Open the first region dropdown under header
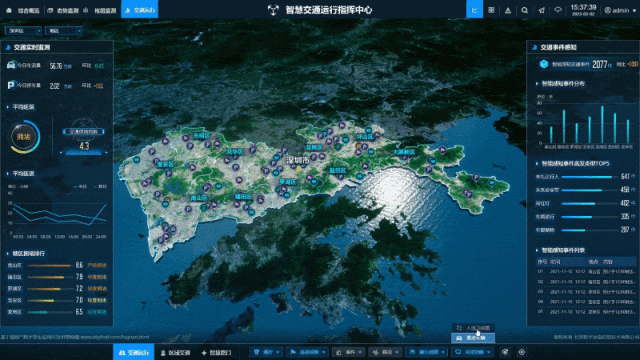640x360 pixels. 23,31
